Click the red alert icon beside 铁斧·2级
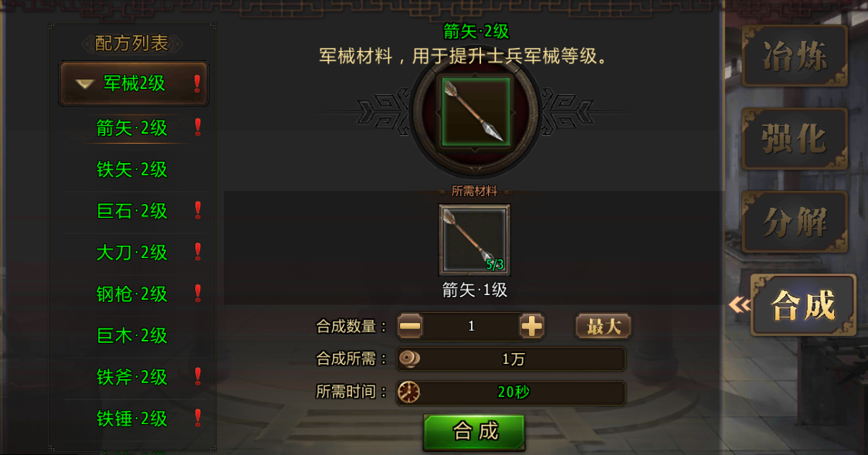Image resolution: width=868 pixels, height=455 pixels. [198, 376]
